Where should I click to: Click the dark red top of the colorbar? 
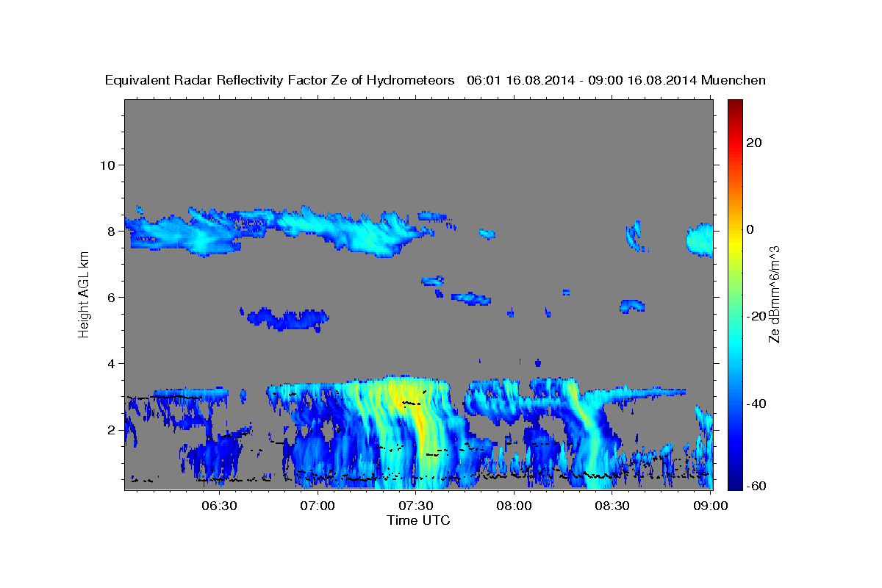(734, 105)
